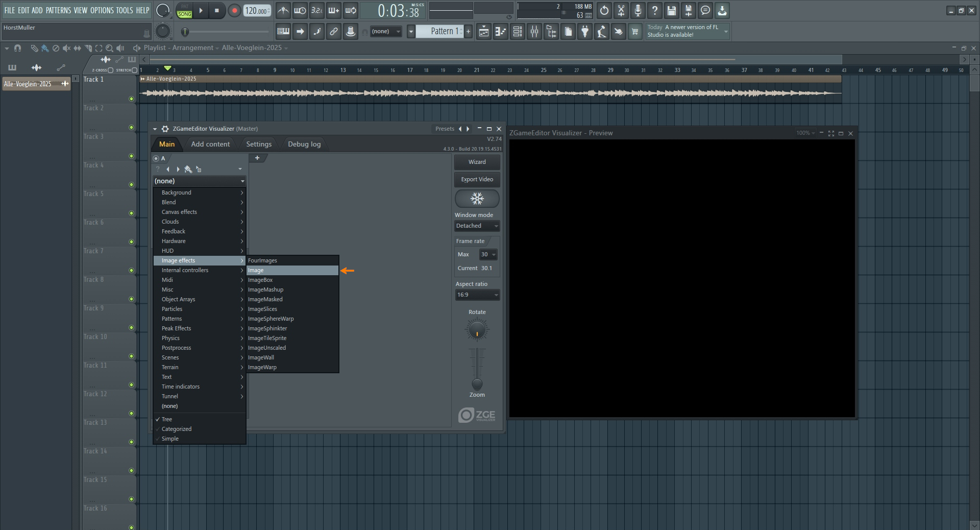Screen dimensions: 980x530
Task: Toggle the Z-CROSS option in the playlist
Action: click(x=110, y=70)
